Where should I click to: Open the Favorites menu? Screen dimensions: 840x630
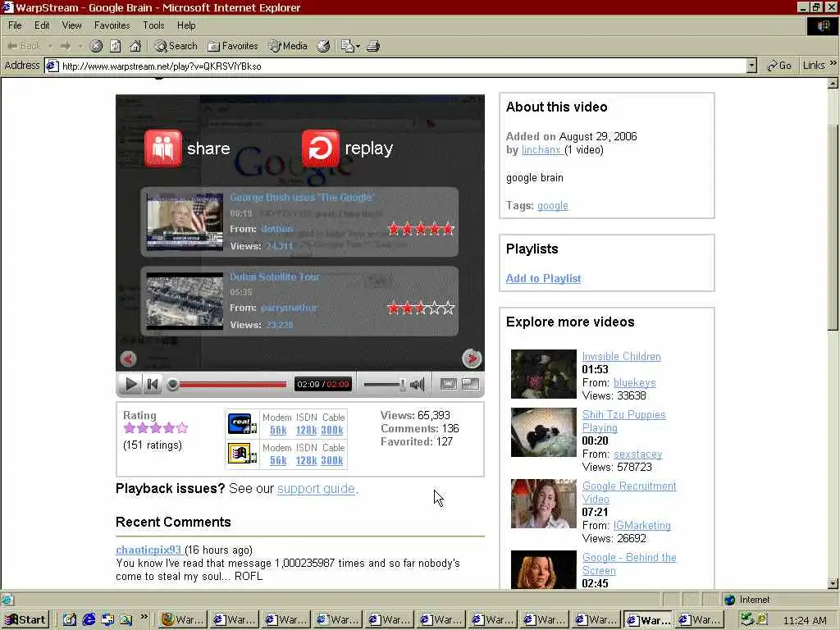tap(112, 25)
